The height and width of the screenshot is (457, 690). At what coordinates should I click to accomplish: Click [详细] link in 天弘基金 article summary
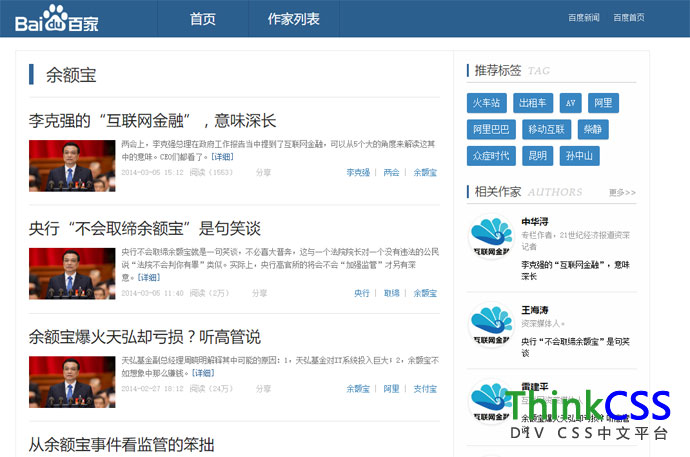pyautogui.click(x=203, y=373)
